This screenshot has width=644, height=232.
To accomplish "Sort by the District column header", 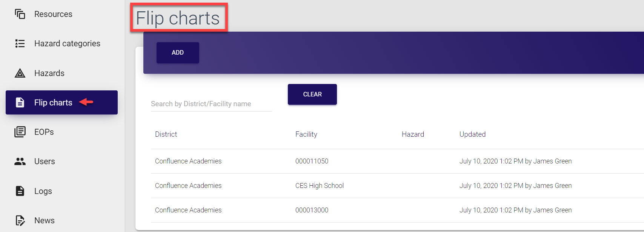I will click(x=166, y=134).
